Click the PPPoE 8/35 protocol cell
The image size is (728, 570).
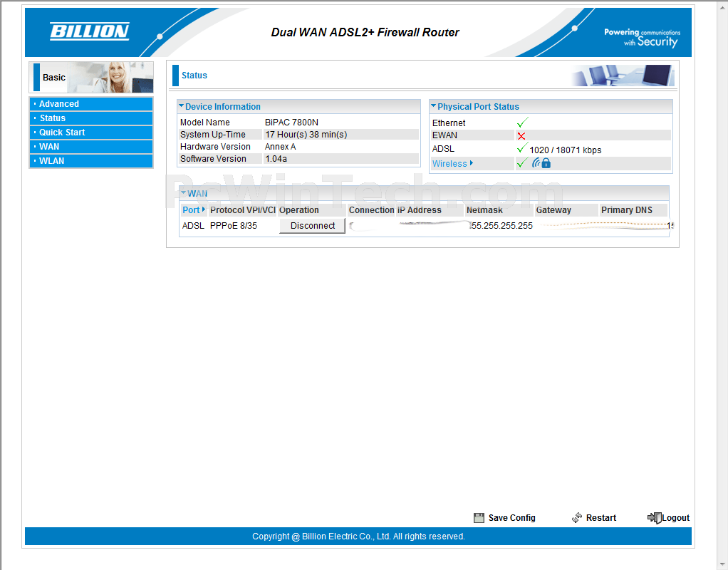[234, 226]
